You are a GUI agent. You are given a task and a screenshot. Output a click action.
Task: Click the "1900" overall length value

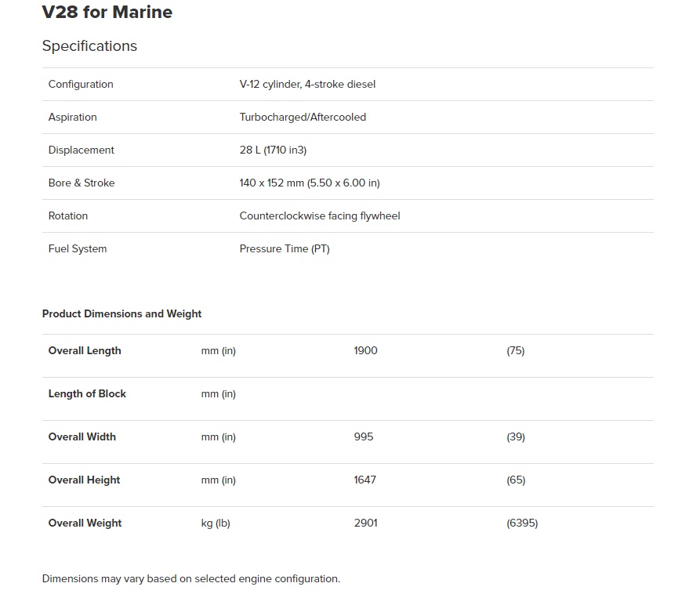(x=365, y=351)
